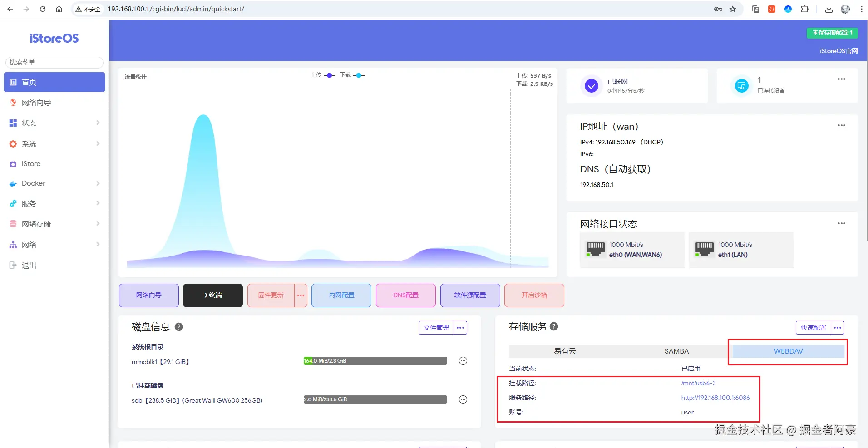868x448 pixels.
Task: Open more options for 网络接口状态 card
Action: click(x=842, y=223)
